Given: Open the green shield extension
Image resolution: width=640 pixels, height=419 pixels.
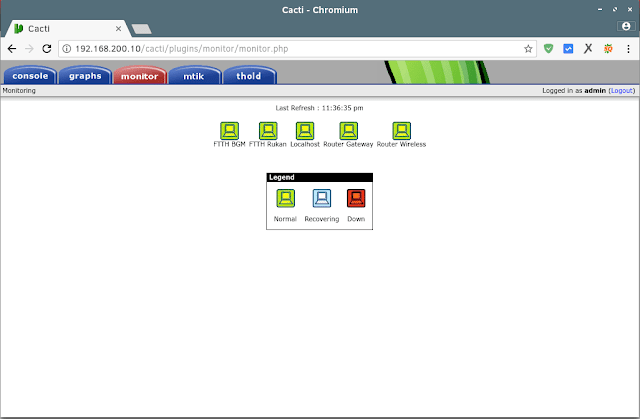Looking at the screenshot, I should [x=548, y=49].
